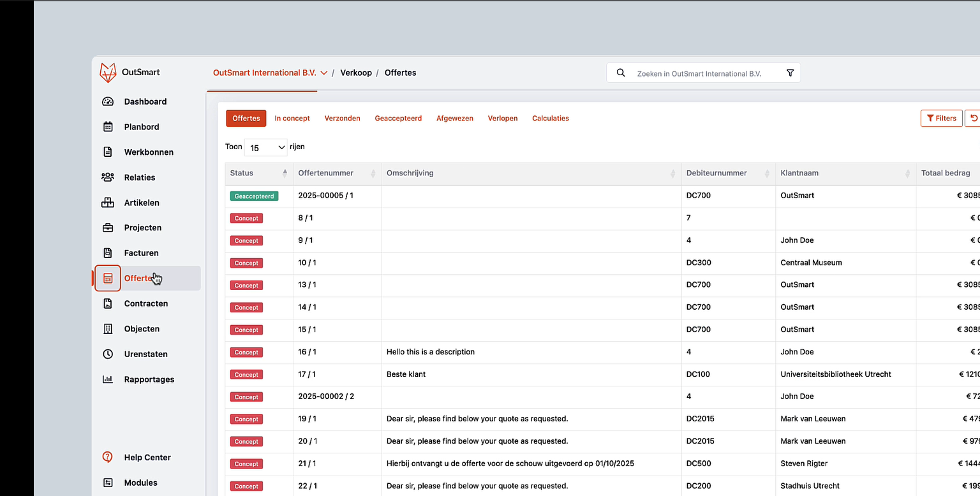This screenshot has width=980, height=496.
Task: Switch to the Geaccepteerd tab
Action: [x=398, y=119]
